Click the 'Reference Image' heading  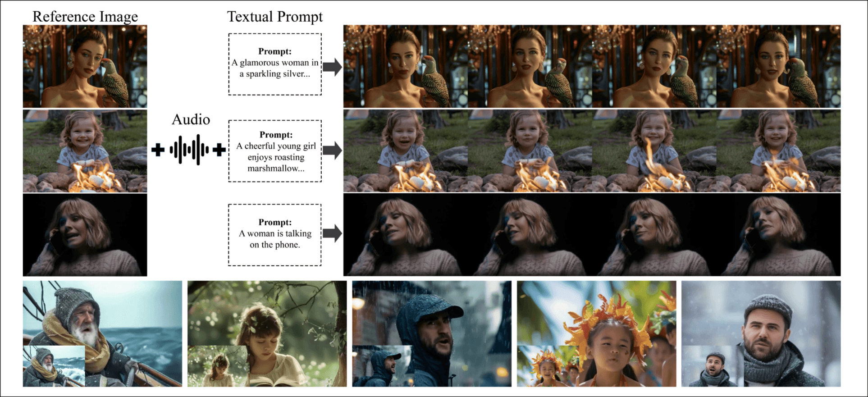click(x=85, y=17)
